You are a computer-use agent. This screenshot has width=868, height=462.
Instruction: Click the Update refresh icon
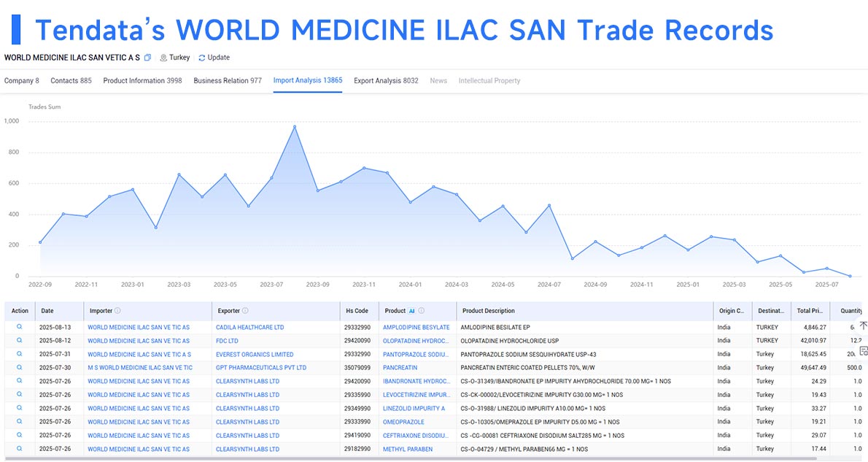point(202,58)
